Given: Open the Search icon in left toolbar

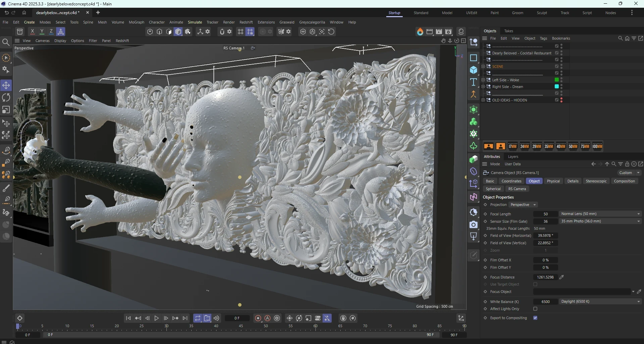Looking at the screenshot, I should (x=6, y=42).
